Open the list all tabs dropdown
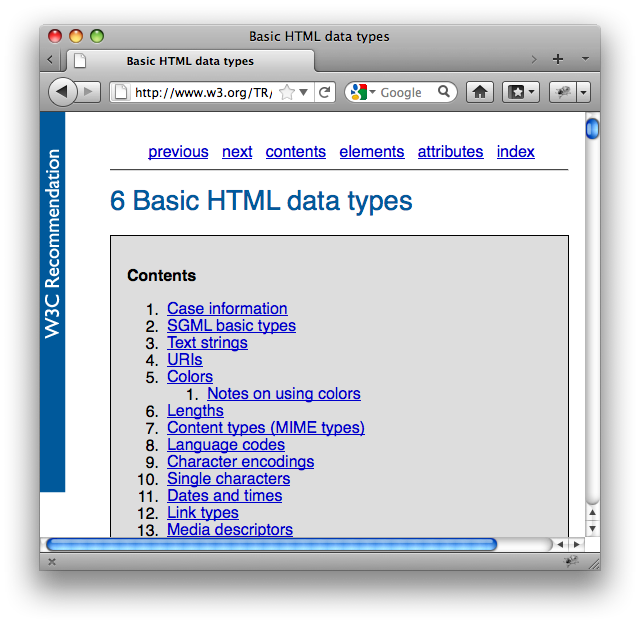Screen dimensions: 640x625 coord(585,59)
